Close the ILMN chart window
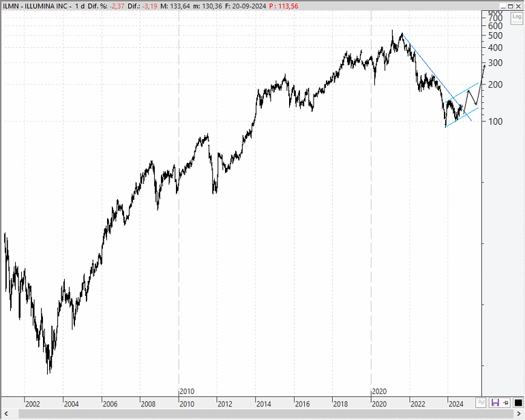 pos(518,6)
